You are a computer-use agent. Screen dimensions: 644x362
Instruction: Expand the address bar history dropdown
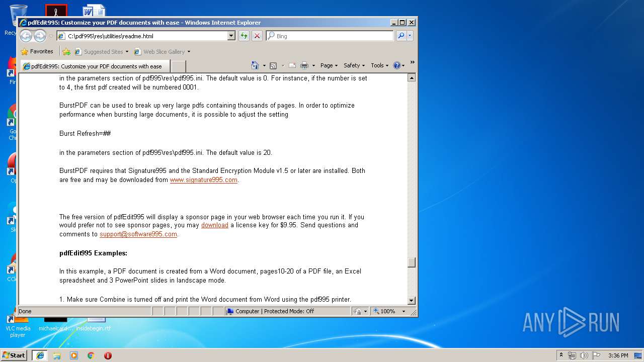(231, 36)
